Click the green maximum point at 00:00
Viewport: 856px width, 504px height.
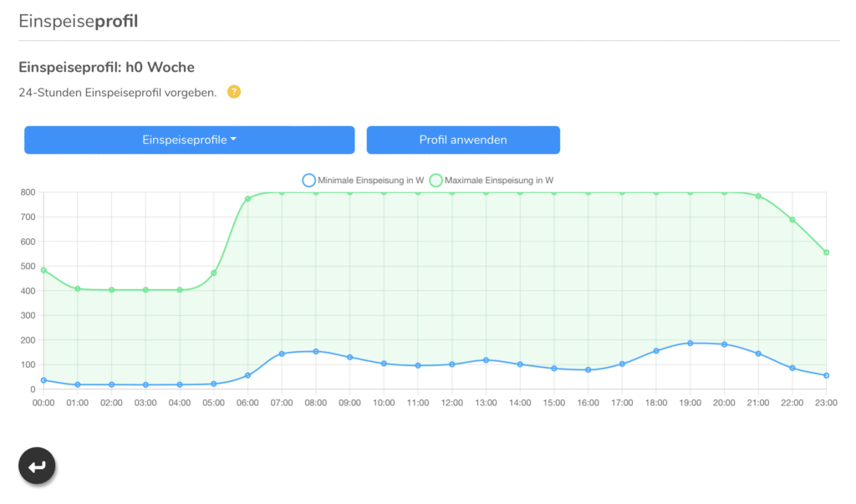click(43, 270)
